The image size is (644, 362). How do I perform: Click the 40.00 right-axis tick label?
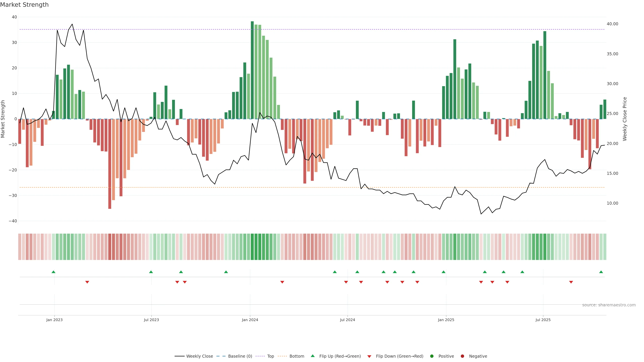(612, 24)
